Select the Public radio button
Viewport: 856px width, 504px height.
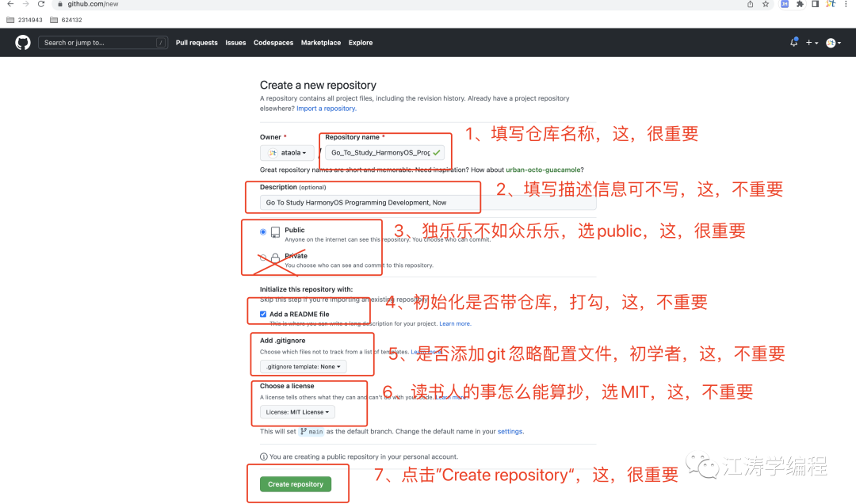pyautogui.click(x=263, y=232)
